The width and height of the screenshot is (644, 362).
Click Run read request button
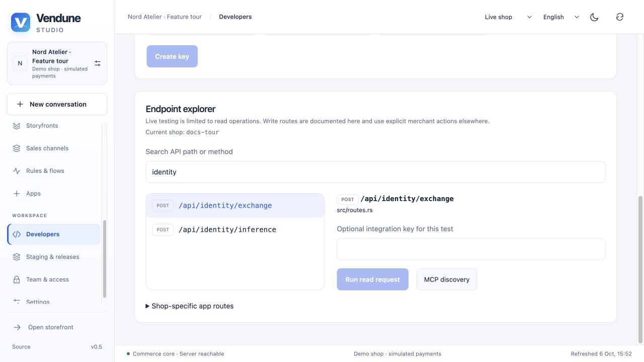point(373,280)
